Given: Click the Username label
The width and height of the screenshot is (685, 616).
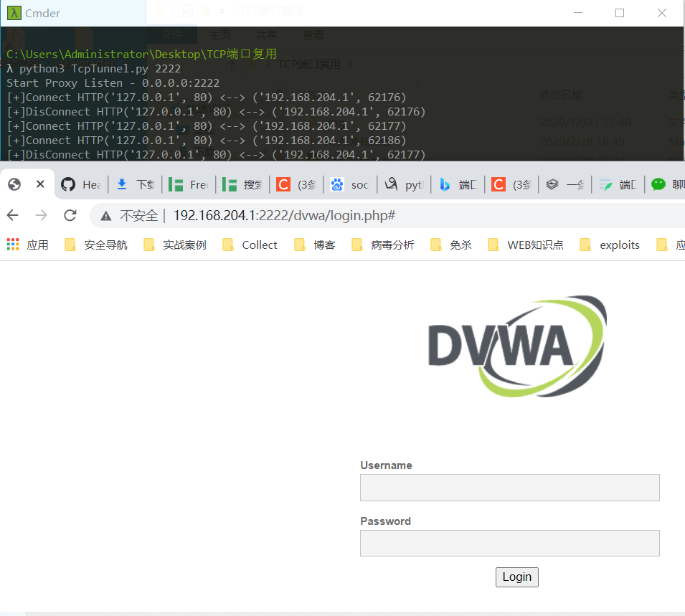Looking at the screenshot, I should (x=386, y=465).
